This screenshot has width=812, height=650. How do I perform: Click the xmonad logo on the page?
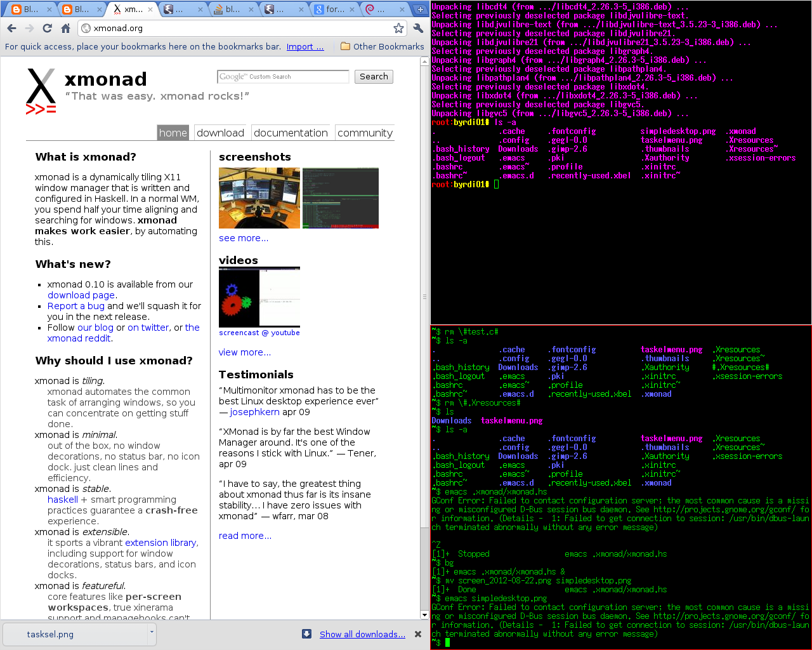41,91
